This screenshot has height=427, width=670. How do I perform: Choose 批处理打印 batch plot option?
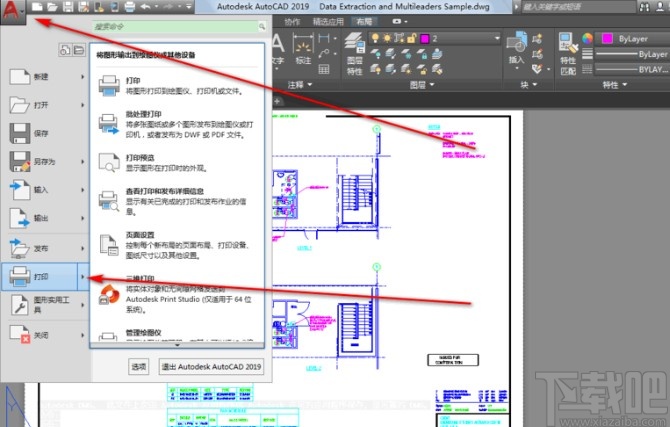click(x=176, y=124)
